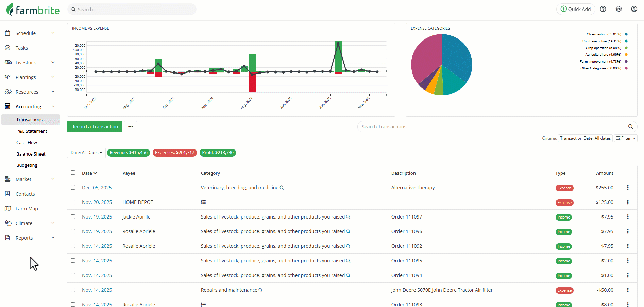Screen dimensions: 644x307
Task: Click the magnifier in Search Transactions field
Action: tap(630, 127)
